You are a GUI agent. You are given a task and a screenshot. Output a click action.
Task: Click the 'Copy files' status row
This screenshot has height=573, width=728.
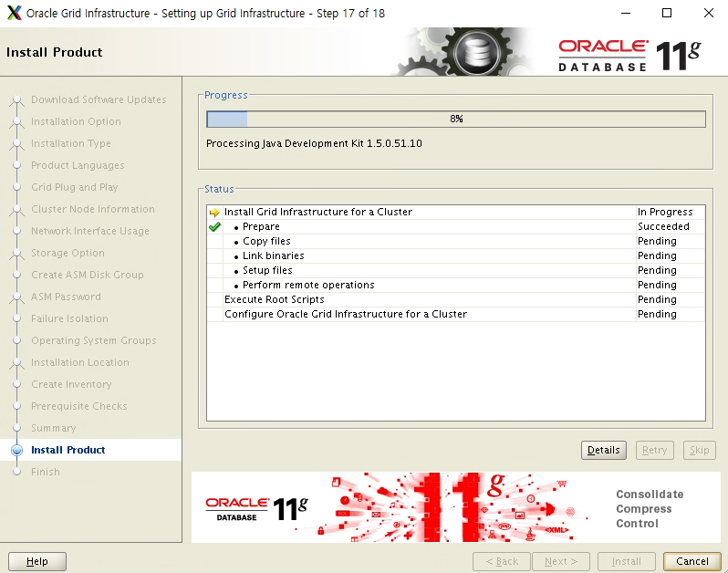click(x=456, y=241)
